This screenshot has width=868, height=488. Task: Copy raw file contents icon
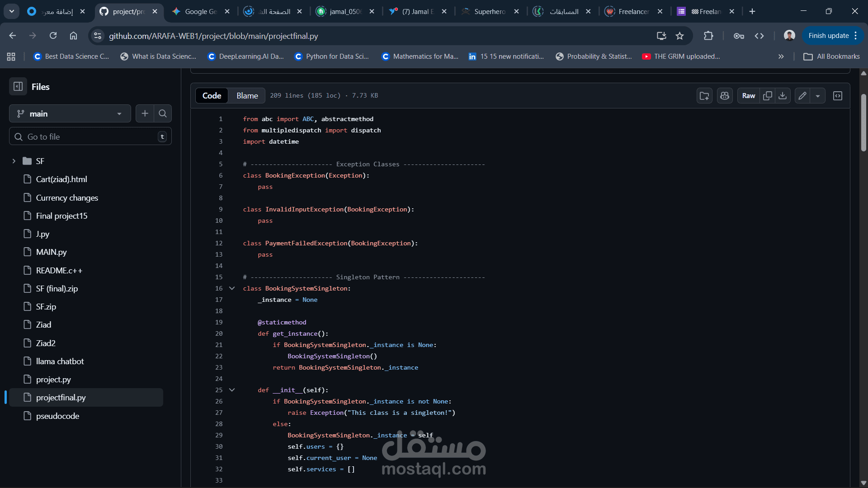tap(767, 96)
